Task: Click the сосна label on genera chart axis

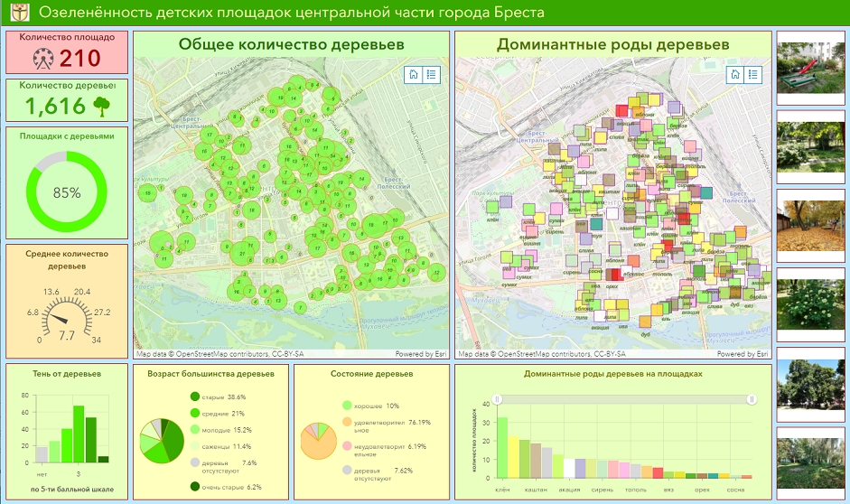Action: [x=735, y=490]
